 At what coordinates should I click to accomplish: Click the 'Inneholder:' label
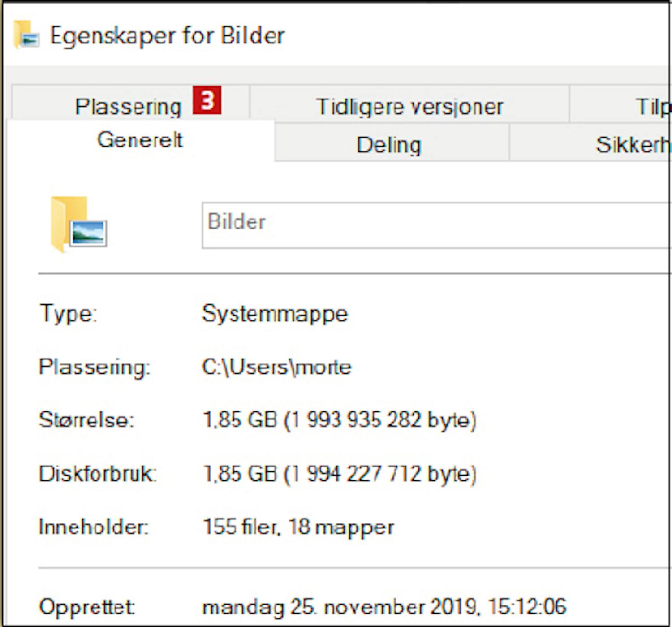pyautogui.click(x=93, y=527)
